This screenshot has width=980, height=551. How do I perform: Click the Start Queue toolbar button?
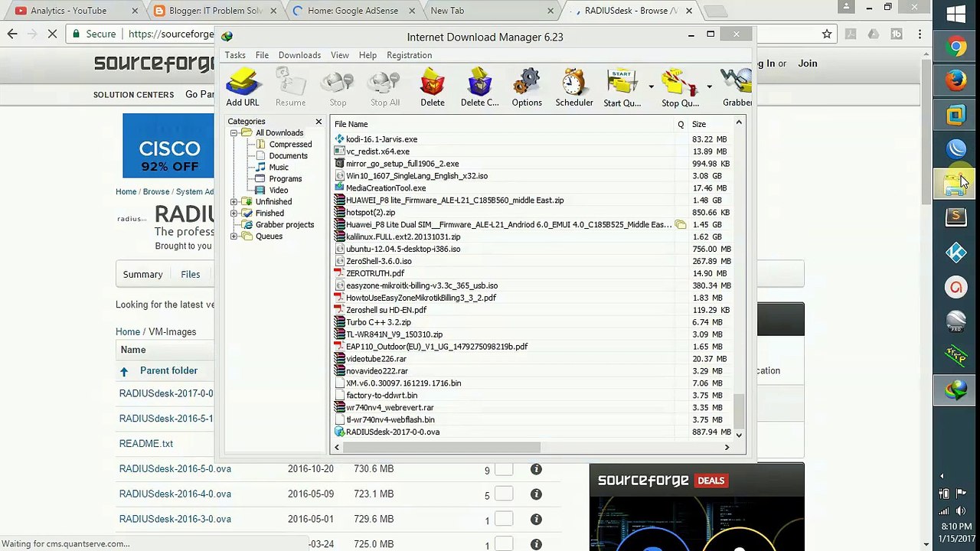tap(622, 88)
